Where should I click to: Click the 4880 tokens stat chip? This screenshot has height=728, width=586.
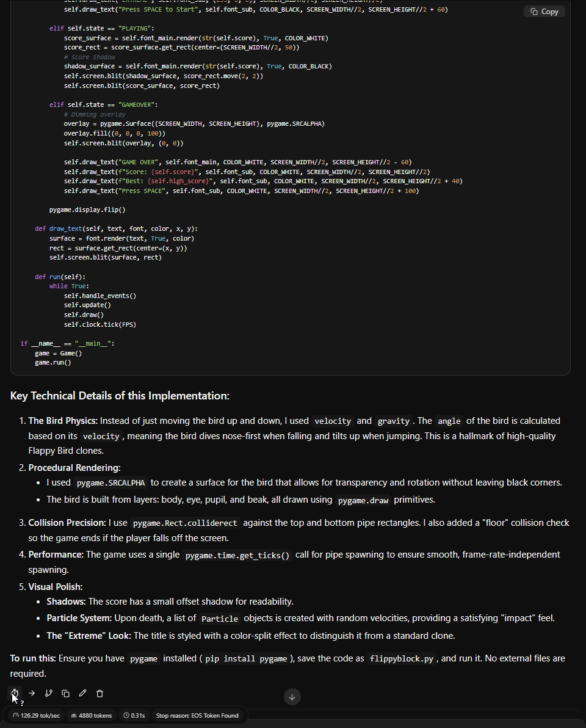[x=91, y=715]
